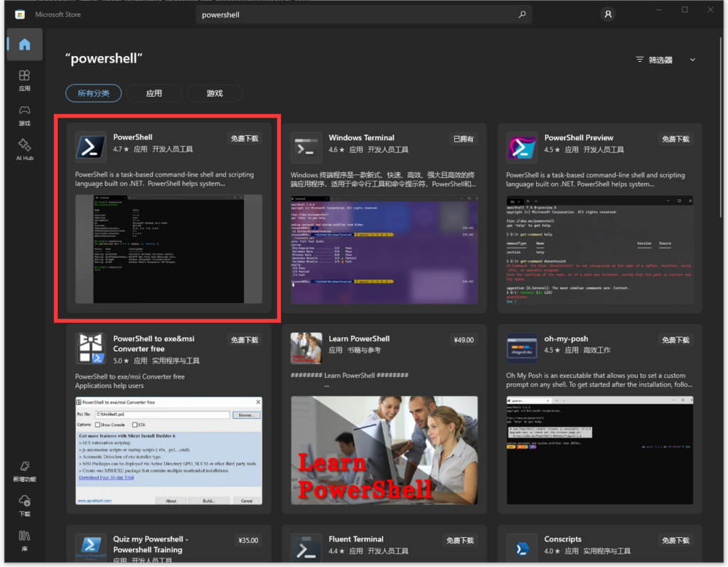Click the ¥49.00 price on Learn PowerShell
The height and width of the screenshot is (567, 728).
tap(464, 340)
